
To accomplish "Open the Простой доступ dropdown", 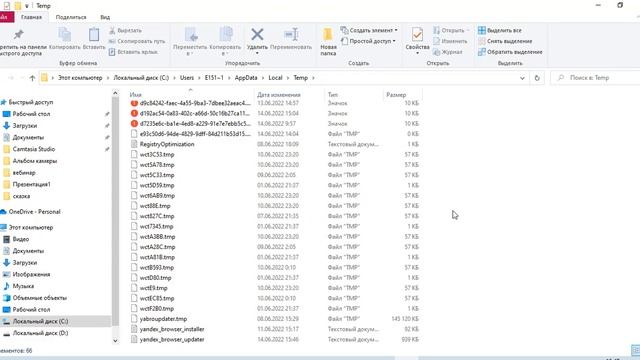I will pos(369,41).
